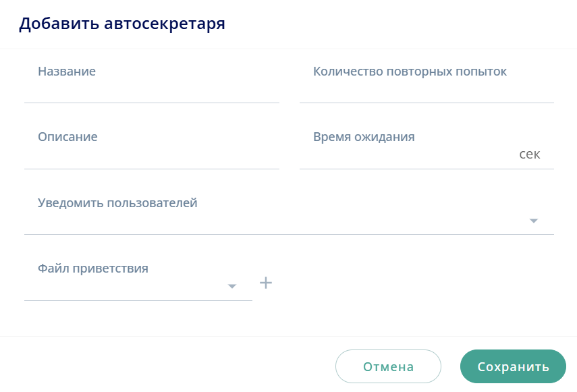Click the notify users dropdown arrow
577x392 pixels.
point(534,220)
